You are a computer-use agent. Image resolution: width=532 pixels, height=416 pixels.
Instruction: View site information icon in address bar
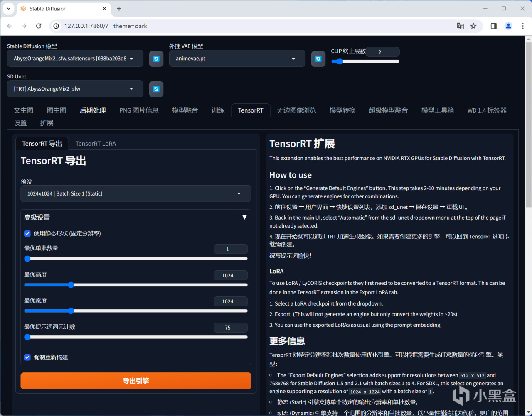(x=57, y=26)
